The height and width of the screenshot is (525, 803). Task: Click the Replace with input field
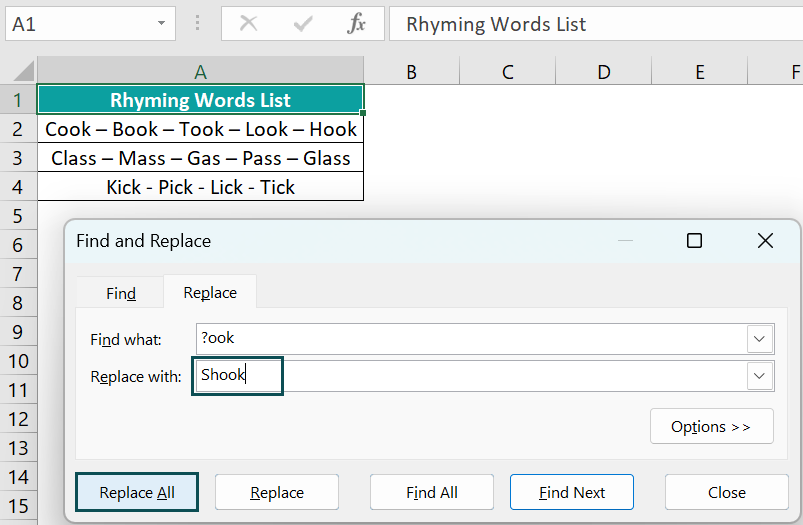471,376
